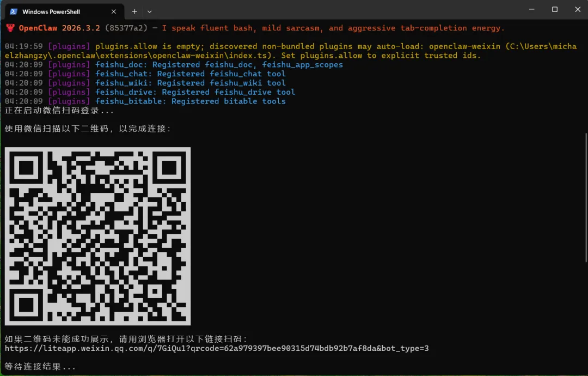
Task: Open a new terminal tab with plus
Action: click(134, 11)
